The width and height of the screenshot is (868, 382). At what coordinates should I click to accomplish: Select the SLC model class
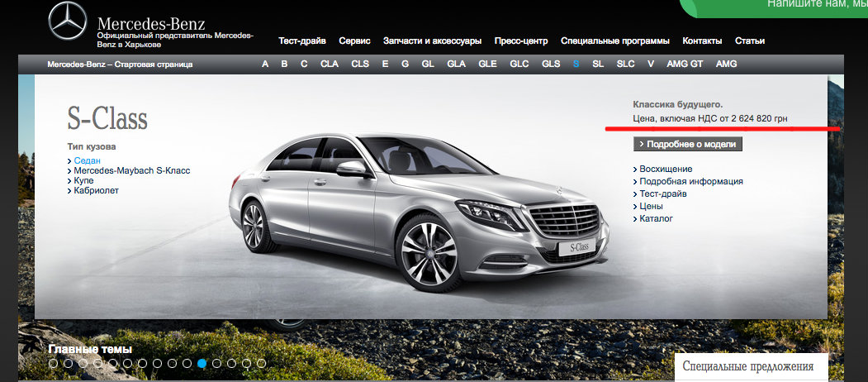click(625, 64)
